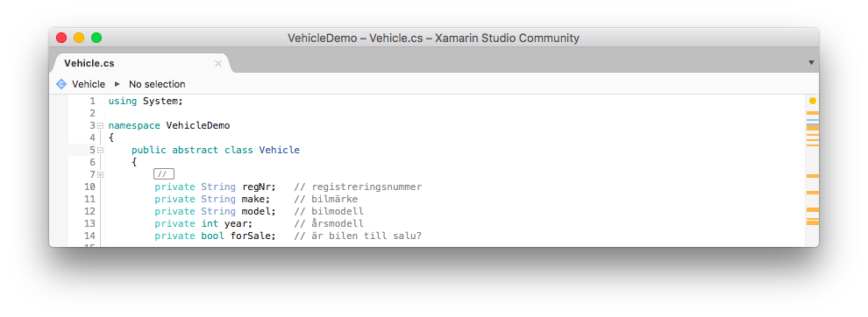Click the bilmärke comment
This screenshot has height=317, width=868.
tap(326, 199)
